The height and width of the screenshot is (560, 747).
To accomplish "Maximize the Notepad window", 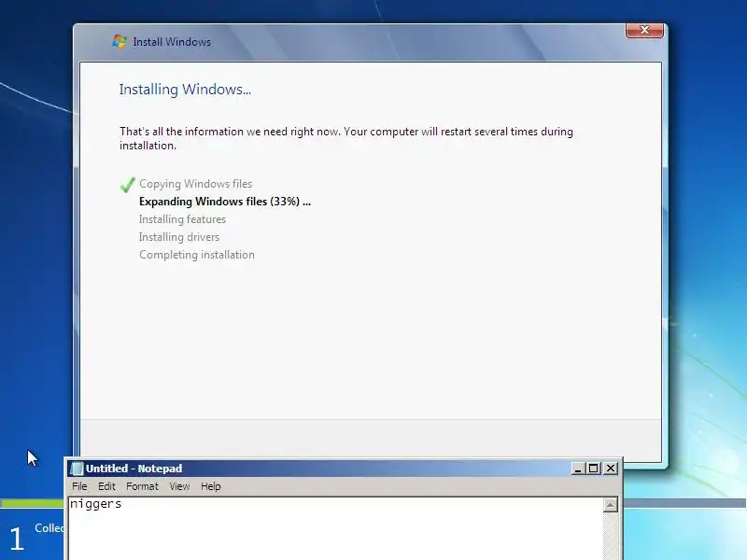I will (594, 469).
